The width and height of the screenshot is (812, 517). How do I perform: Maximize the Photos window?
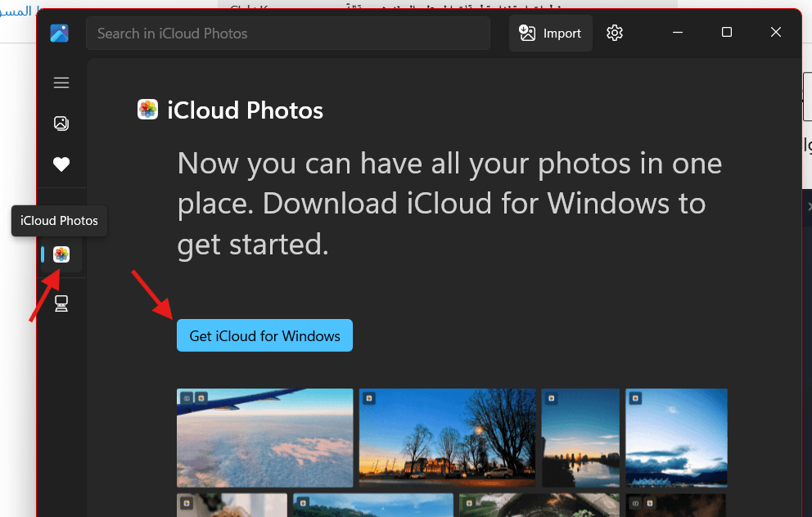[727, 32]
